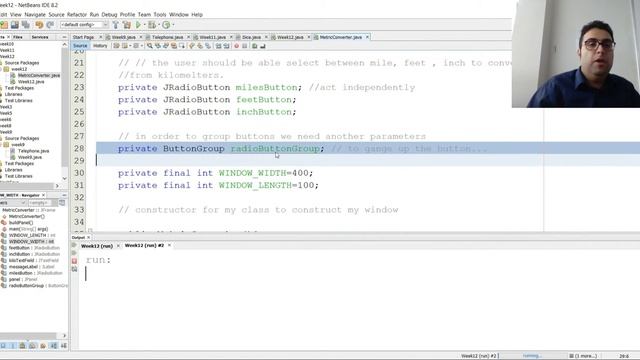The height and width of the screenshot is (360, 640).
Task: Close the Output panel tab
Action: [x=88, y=238]
